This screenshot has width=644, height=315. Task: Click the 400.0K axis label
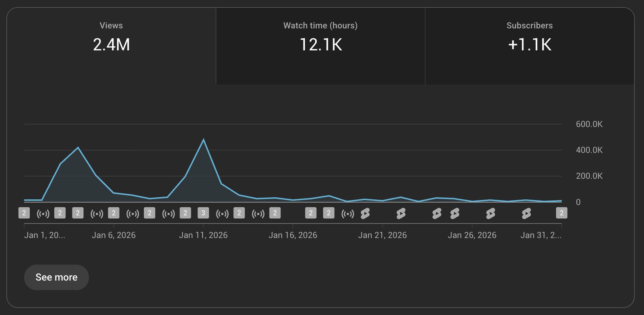click(x=589, y=150)
